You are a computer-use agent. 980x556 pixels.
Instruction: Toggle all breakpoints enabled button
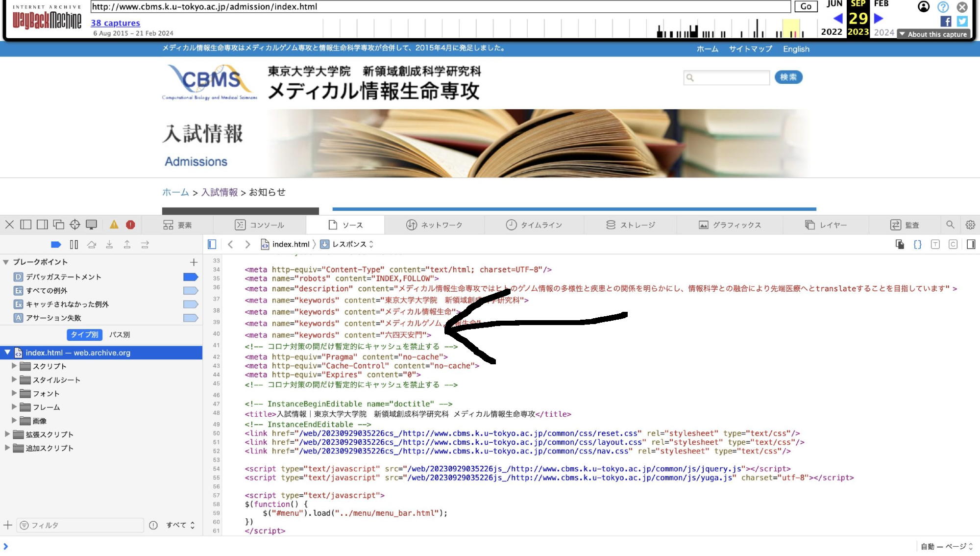[x=56, y=244]
